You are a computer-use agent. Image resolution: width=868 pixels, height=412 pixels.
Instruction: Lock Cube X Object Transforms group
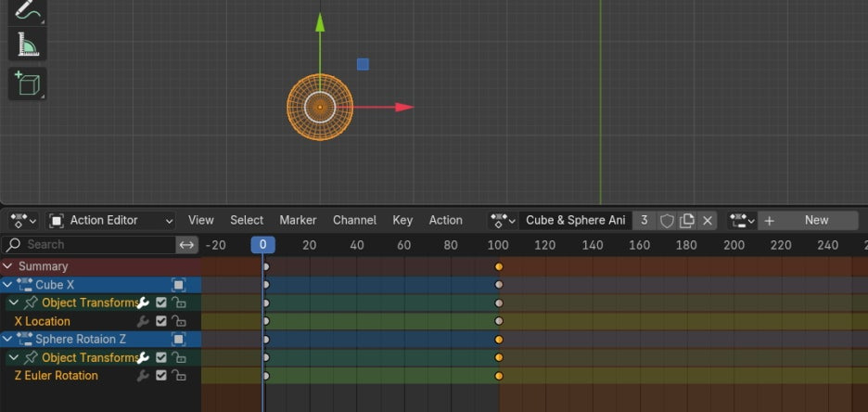coord(178,303)
